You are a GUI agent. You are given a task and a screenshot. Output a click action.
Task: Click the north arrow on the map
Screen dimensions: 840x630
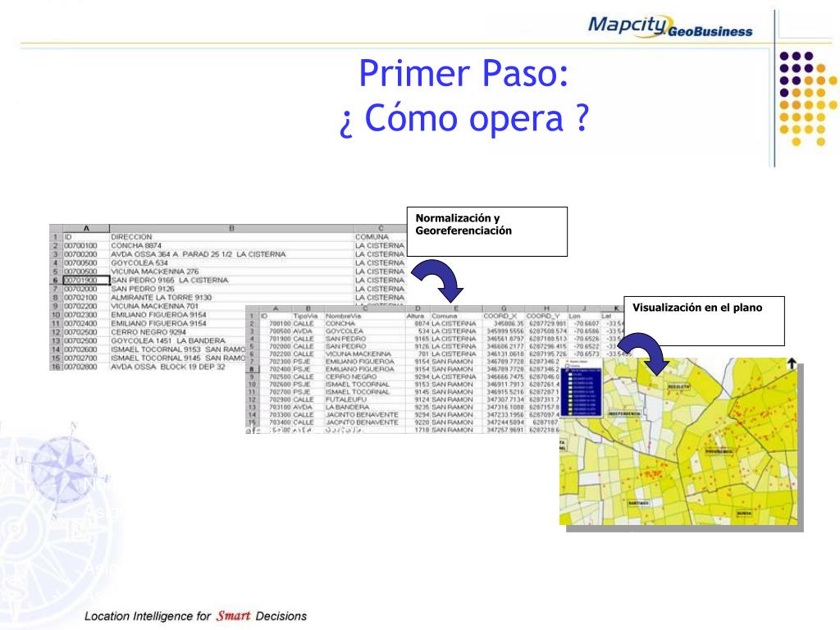(792, 363)
